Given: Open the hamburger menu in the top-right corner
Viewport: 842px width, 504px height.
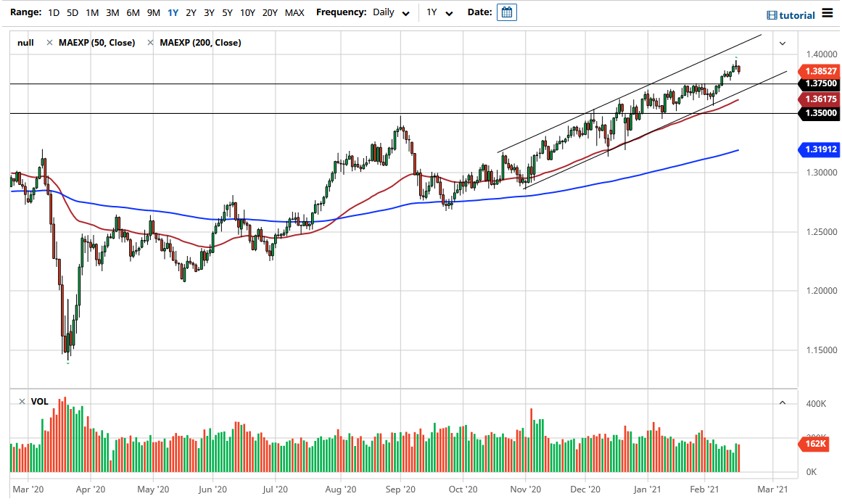Looking at the screenshot, I should coord(827,13).
